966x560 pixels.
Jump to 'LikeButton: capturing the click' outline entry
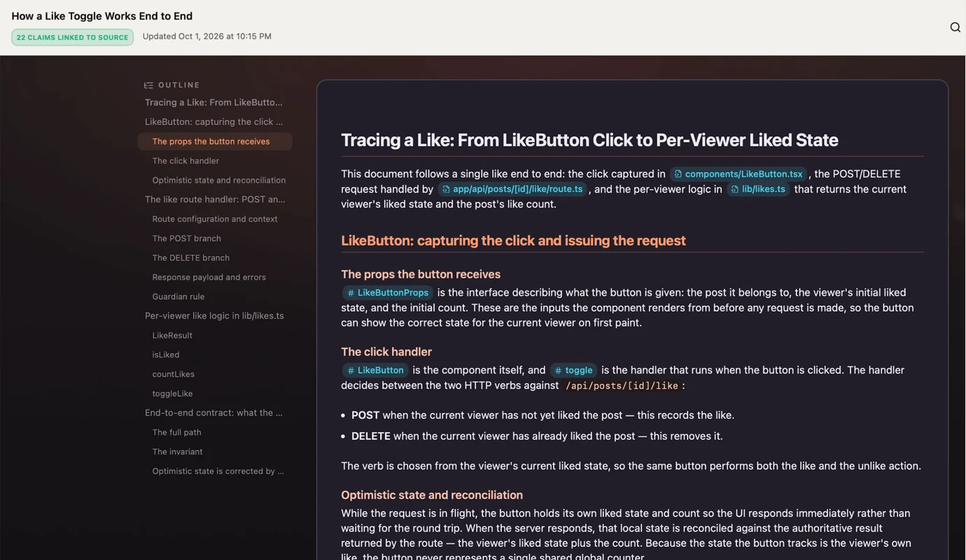[x=213, y=122]
